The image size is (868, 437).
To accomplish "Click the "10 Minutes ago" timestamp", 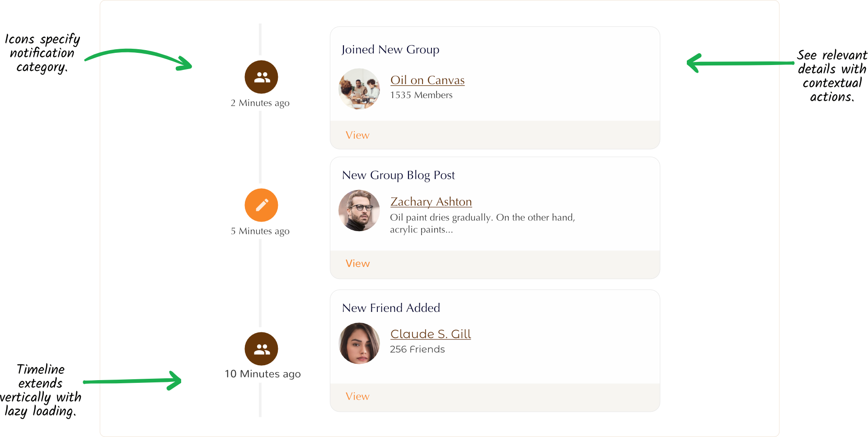I will 263,374.
